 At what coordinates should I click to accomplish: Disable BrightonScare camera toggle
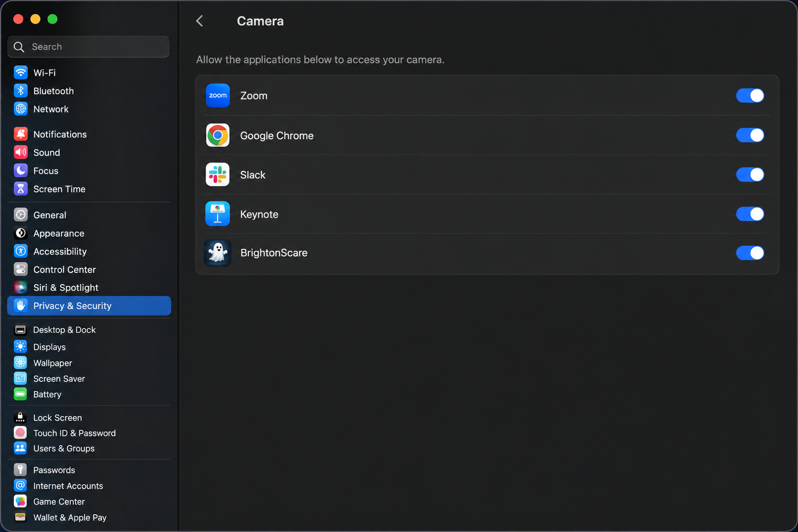pyautogui.click(x=750, y=253)
